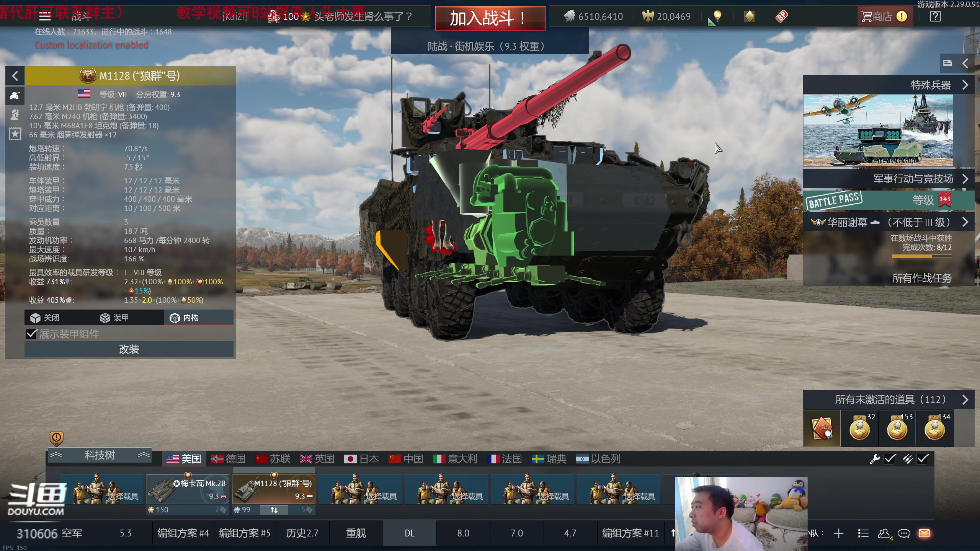Select the tank vehicle info sidebar icon
Image resolution: width=980 pixels, height=551 pixels.
(15, 95)
